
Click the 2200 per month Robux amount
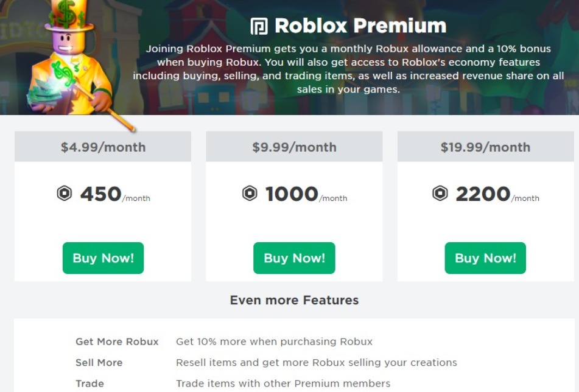(483, 195)
